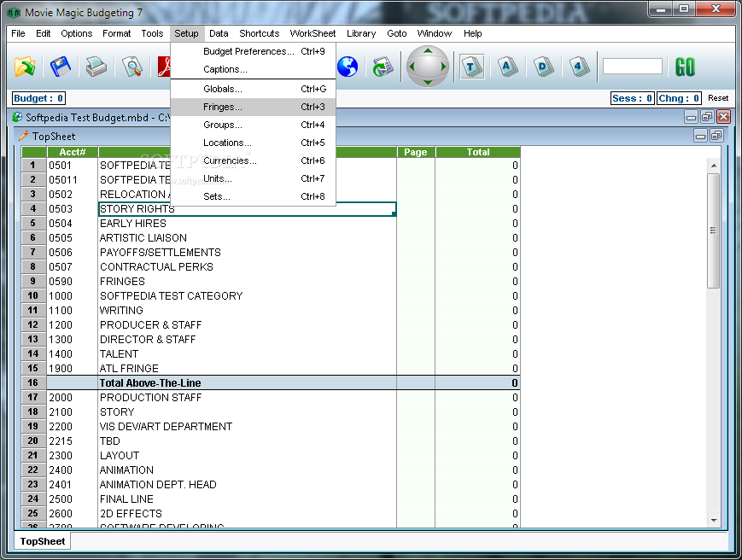Choose Globals from Setup menu

coord(254,89)
